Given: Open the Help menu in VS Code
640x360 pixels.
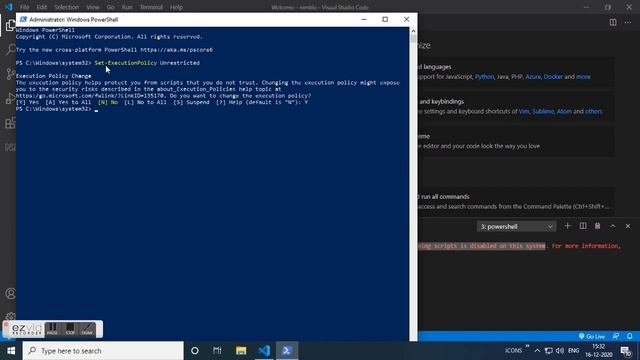Looking at the screenshot, I should [176, 7].
